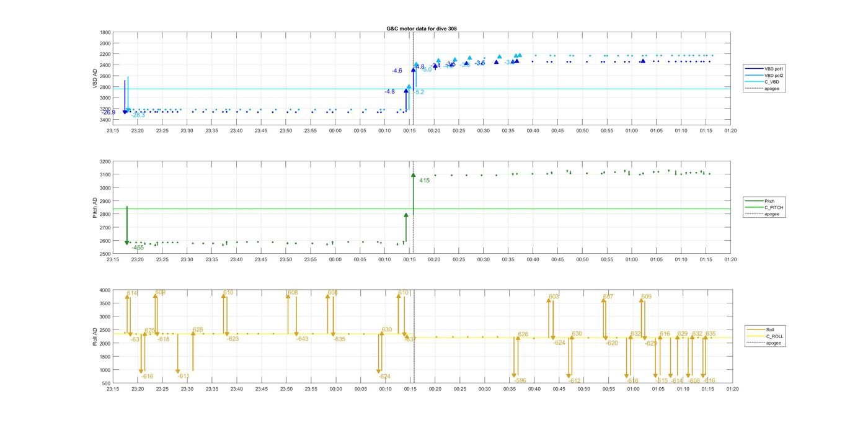Viewport: 868px width, 430px height.
Task: Click the "415" pitch data label
Action: 424,181
